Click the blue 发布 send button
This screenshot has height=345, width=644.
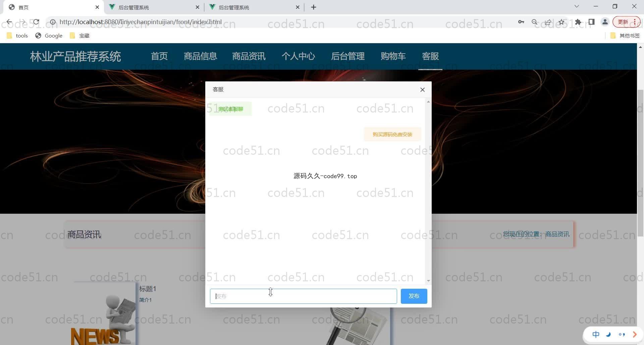[x=414, y=296]
